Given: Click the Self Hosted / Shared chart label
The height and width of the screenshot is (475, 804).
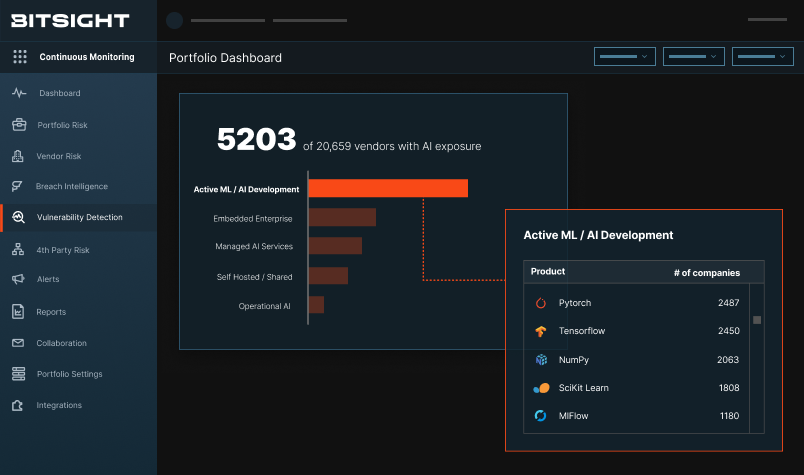Looking at the screenshot, I should point(254,277).
